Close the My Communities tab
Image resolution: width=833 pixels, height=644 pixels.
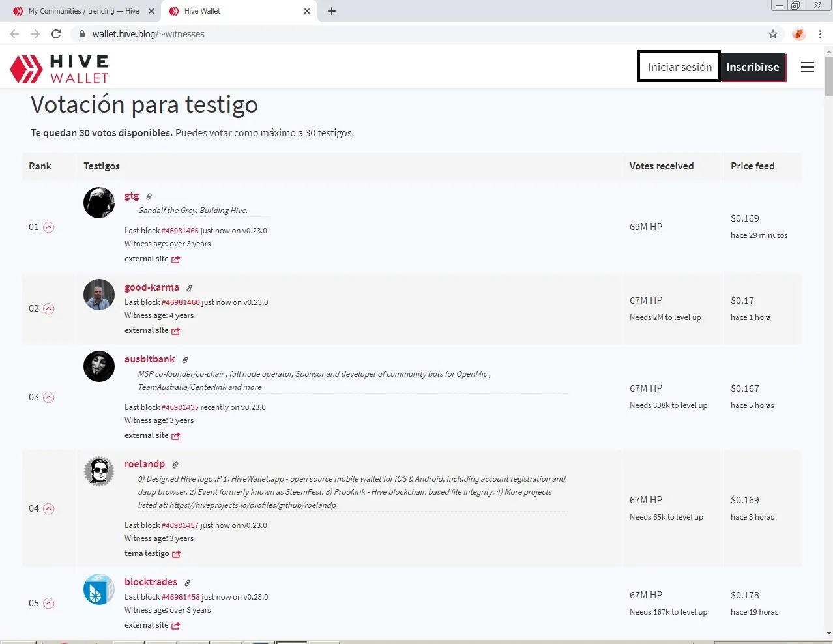[x=151, y=11]
